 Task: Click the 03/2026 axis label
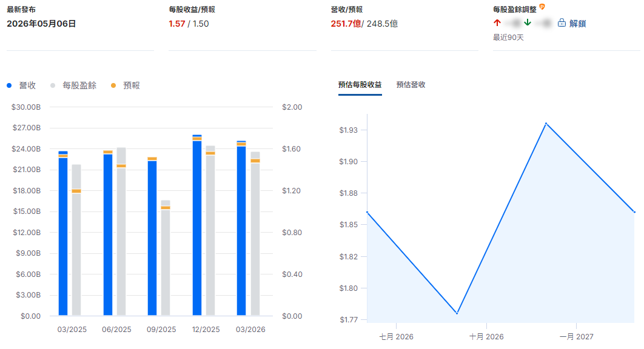point(250,329)
